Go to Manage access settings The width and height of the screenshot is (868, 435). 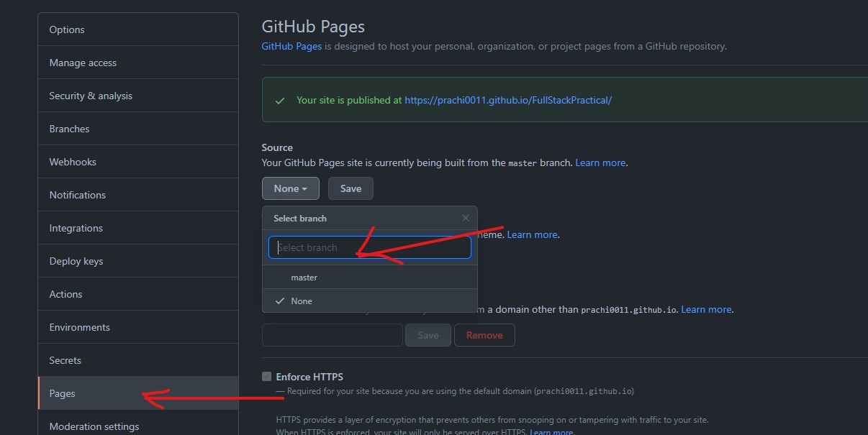pos(138,63)
